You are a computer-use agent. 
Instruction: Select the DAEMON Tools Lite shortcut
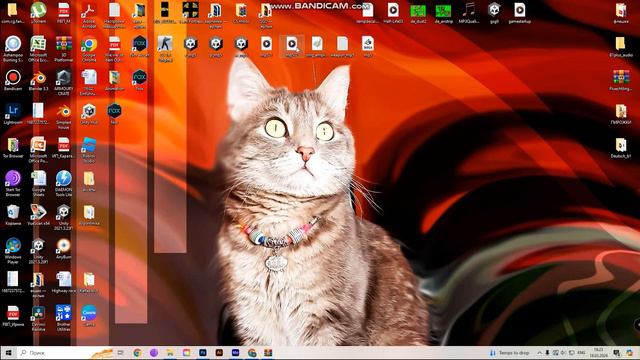(64, 183)
